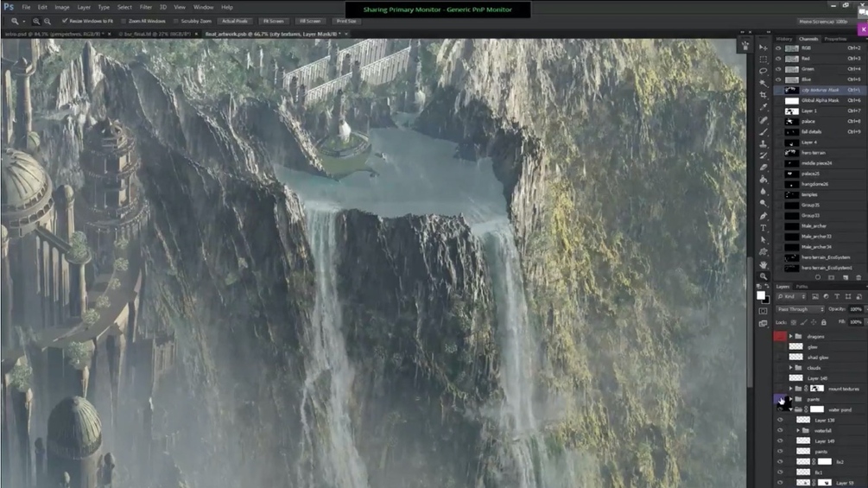Open the Filter menu
868x488 pixels.
146,7
